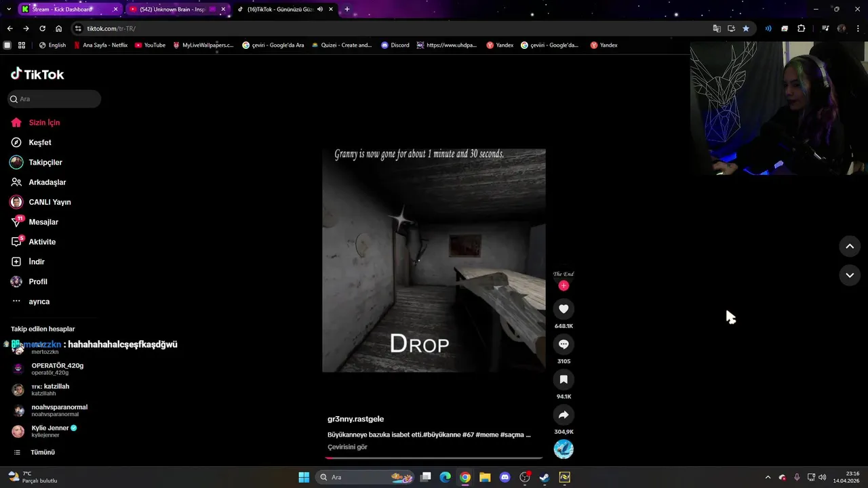Open gr3nny.rastgele creator profile

(x=355, y=419)
